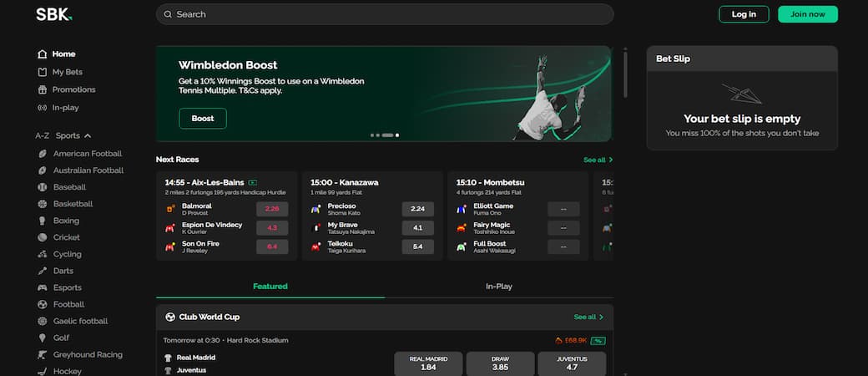Select Balmoral odds 2.26
Viewport: 868px width, 376px height.
click(x=272, y=209)
